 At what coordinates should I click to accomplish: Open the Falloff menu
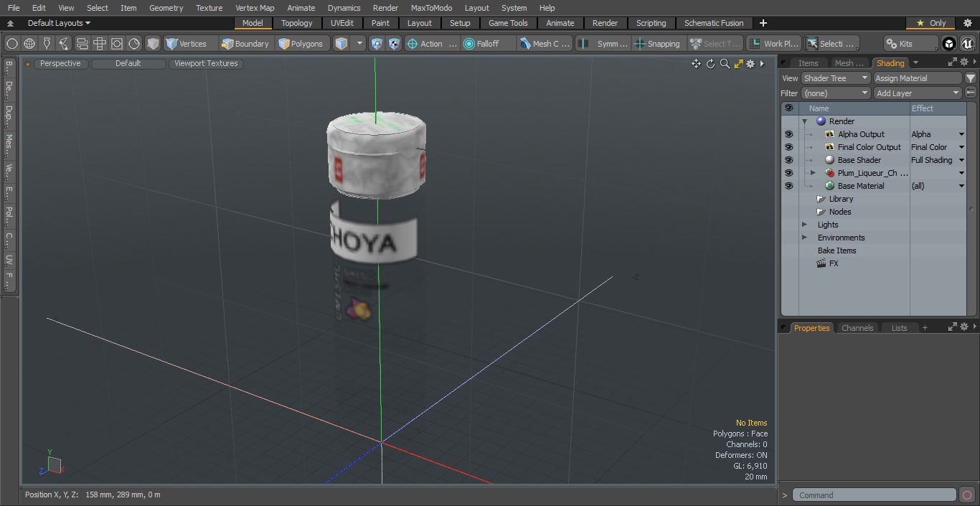coord(488,44)
